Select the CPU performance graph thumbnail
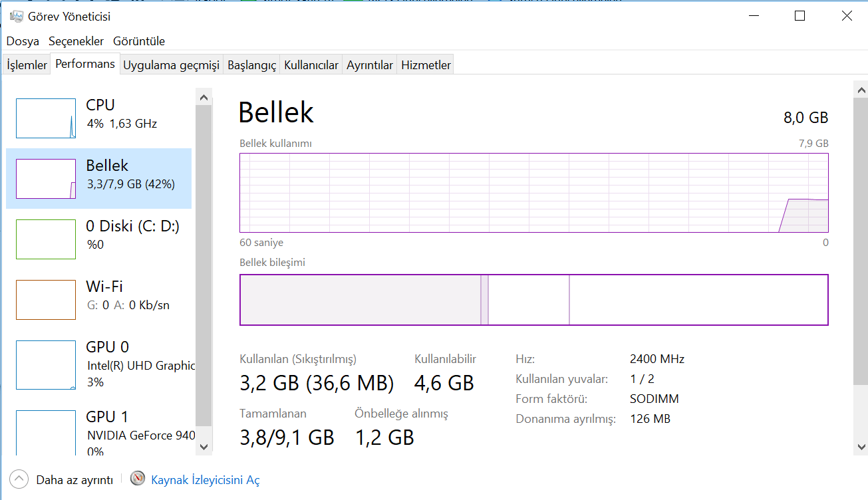This screenshot has height=500, width=868. coord(46,118)
